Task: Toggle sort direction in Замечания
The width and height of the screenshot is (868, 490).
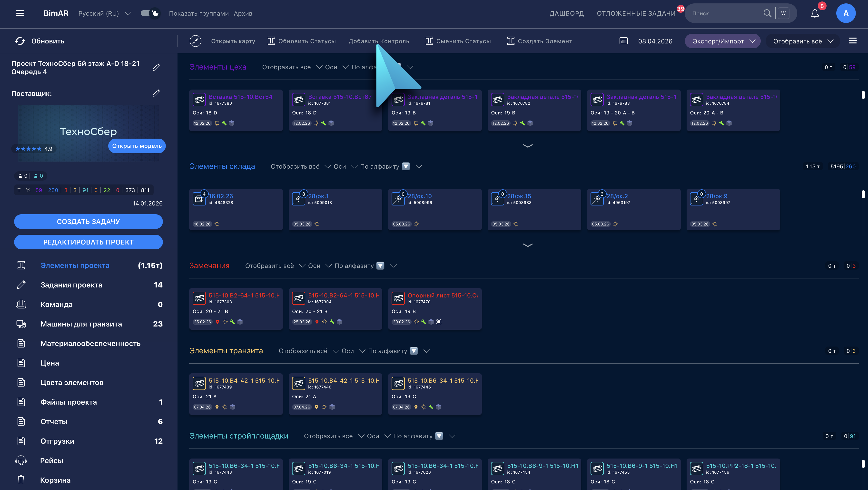Action: click(x=380, y=266)
